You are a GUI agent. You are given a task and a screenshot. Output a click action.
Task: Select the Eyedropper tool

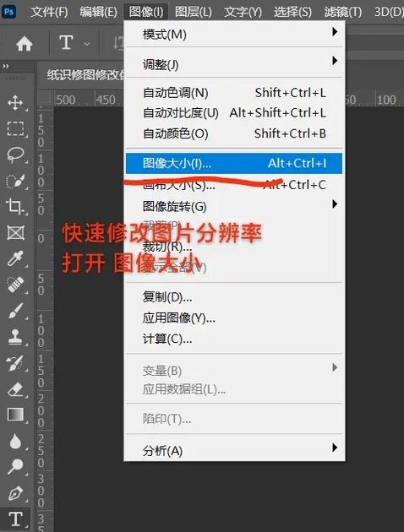click(x=15, y=258)
